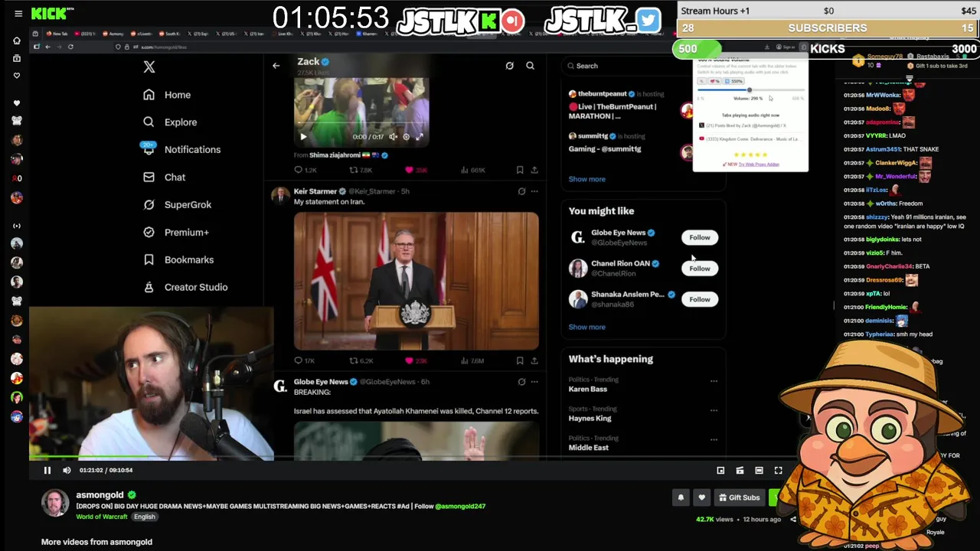Viewport: 980px width, 551px height.
Task: Mute the Kick video player volume
Action: tap(67, 470)
